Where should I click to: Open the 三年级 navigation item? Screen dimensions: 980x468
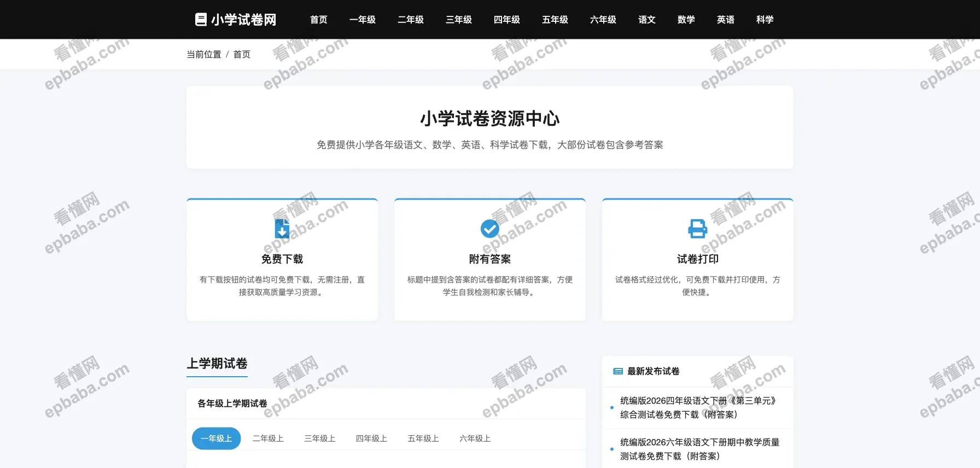click(459, 20)
